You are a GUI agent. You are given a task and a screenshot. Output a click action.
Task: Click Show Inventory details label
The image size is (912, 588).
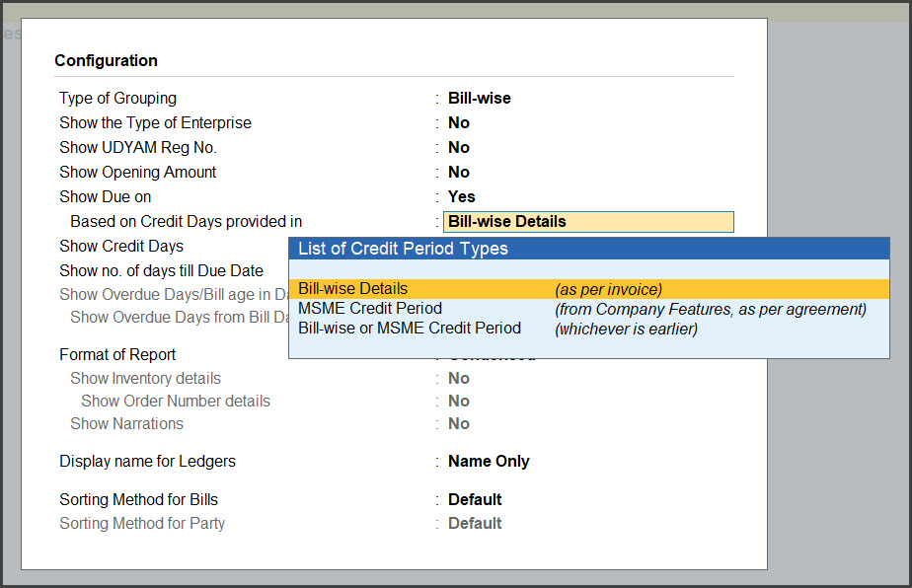point(145,378)
